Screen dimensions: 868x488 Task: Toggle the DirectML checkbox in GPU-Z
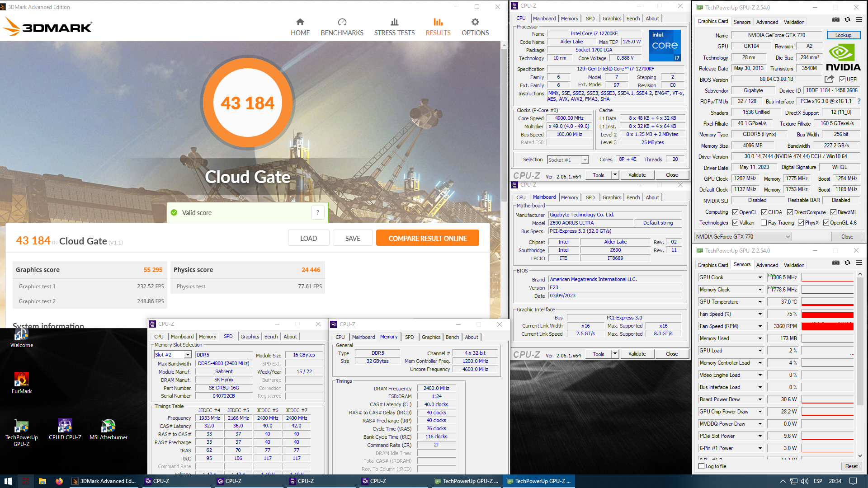click(833, 212)
